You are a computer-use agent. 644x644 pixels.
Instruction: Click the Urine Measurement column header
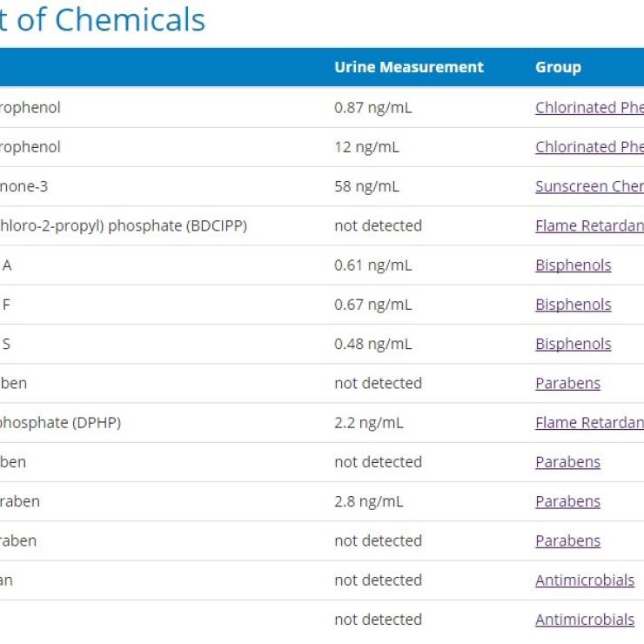point(408,67)
